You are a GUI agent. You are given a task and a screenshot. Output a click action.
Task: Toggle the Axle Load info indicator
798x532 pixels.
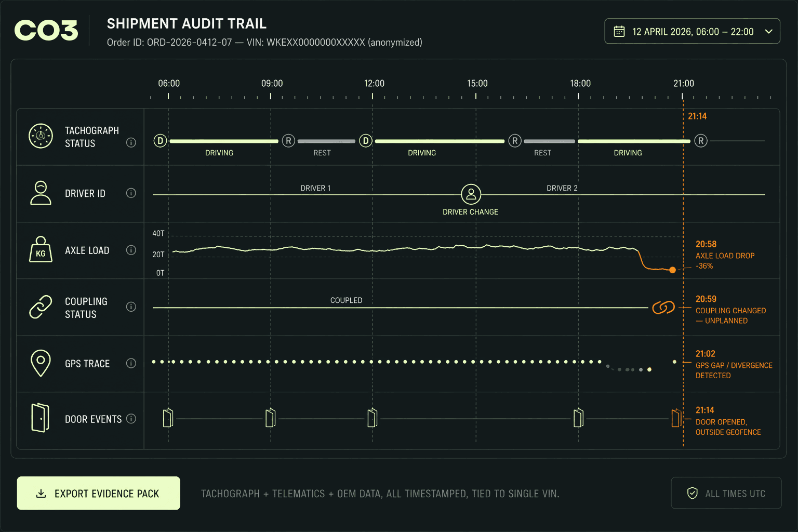click(131, 250)
